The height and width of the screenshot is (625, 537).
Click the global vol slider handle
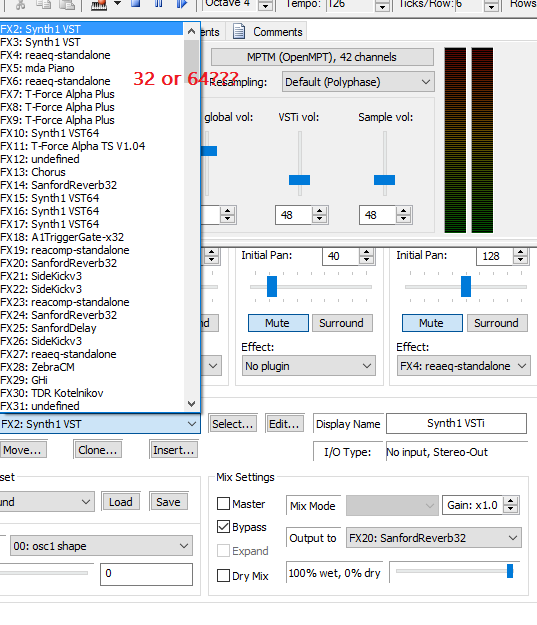(x=209, y=151)
